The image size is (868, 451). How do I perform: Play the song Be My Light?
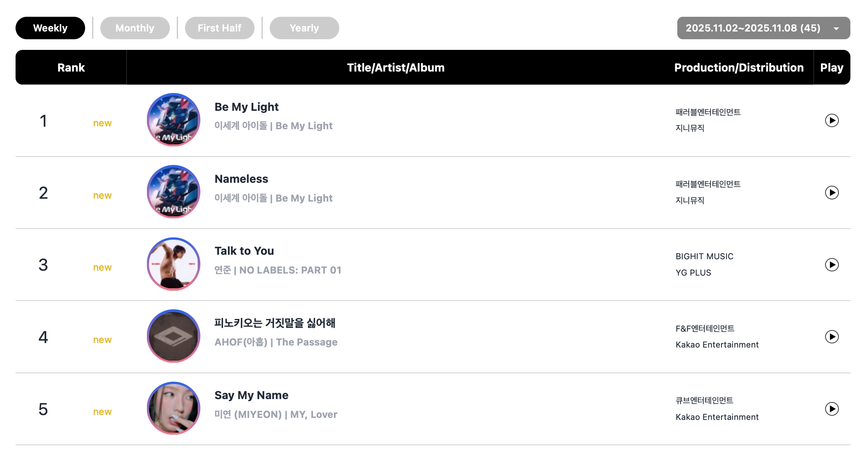[832, 121]
